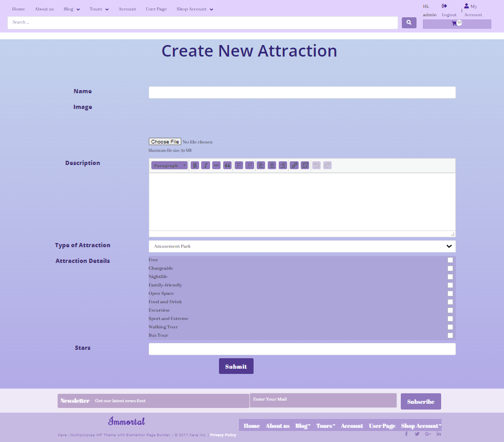Center align the description text

pos(272,165)
